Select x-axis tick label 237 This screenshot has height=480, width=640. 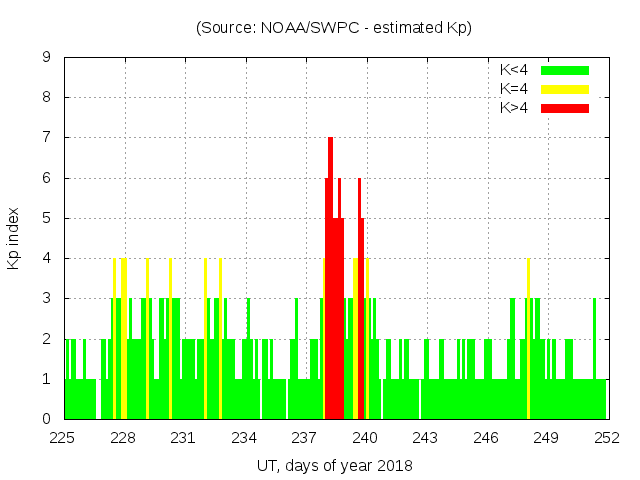tap(304, 438)
